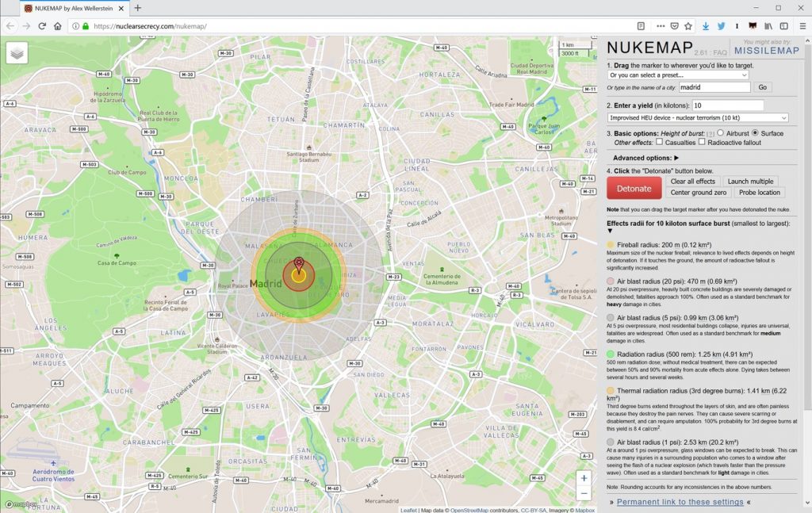The image size is (812, 513).
Task: Go back with the browser back arrow
Action: pos(10,26)
